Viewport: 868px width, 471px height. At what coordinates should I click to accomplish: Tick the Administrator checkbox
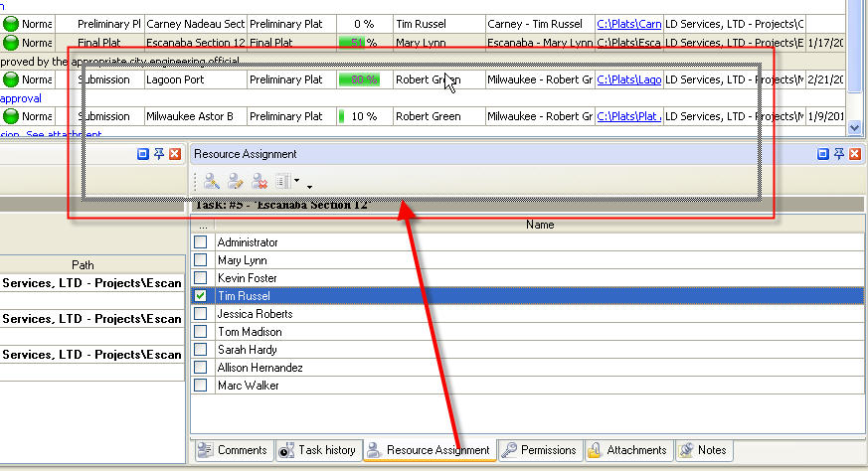pos(201,242)
